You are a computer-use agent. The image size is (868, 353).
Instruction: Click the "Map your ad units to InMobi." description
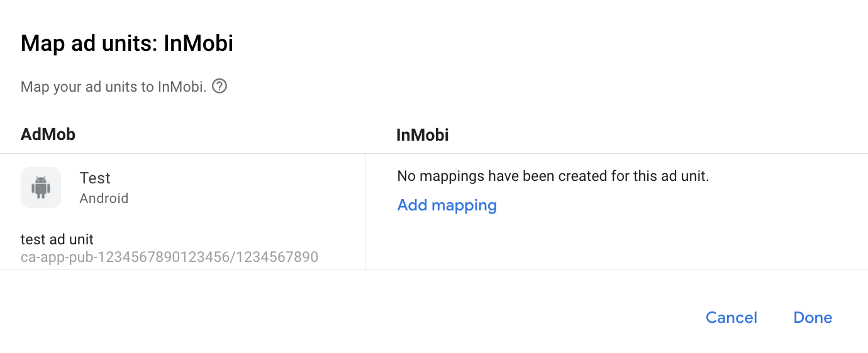[x=113, y=87]
